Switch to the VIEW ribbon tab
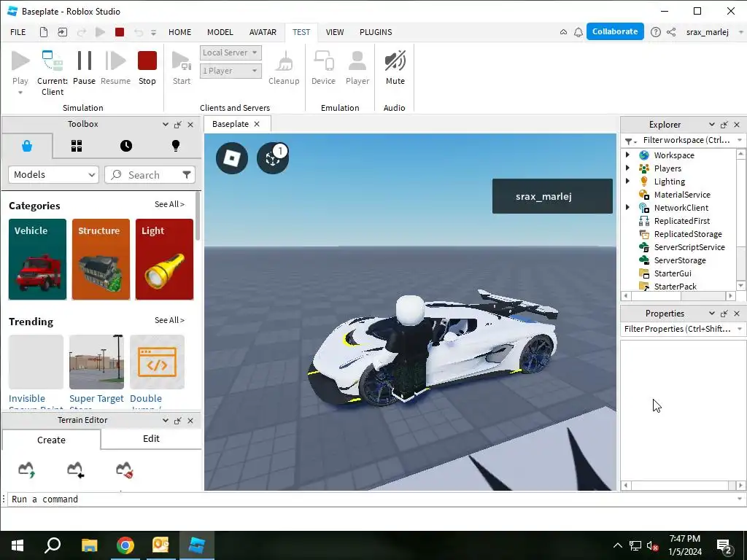 [x=334, y=32]
